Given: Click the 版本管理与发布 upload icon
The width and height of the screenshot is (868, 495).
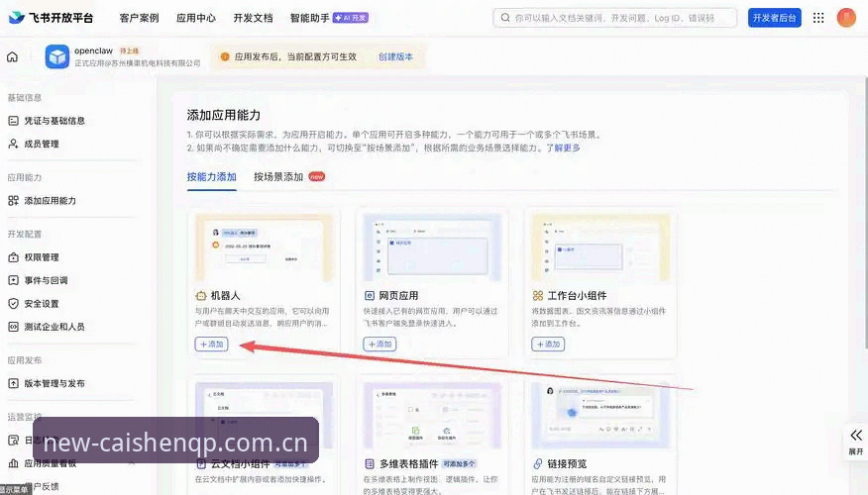Looking at the screenshot, I should (13, 383).
